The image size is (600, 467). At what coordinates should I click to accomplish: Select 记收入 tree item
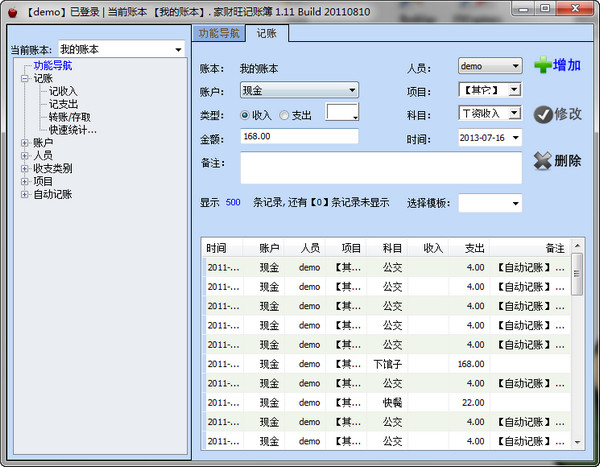tap(63, 91)
